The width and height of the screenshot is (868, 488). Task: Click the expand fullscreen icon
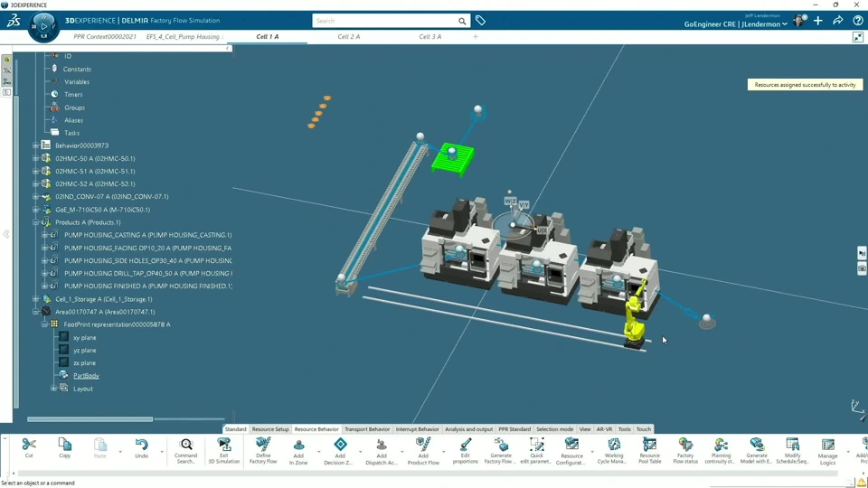point(858,37)
